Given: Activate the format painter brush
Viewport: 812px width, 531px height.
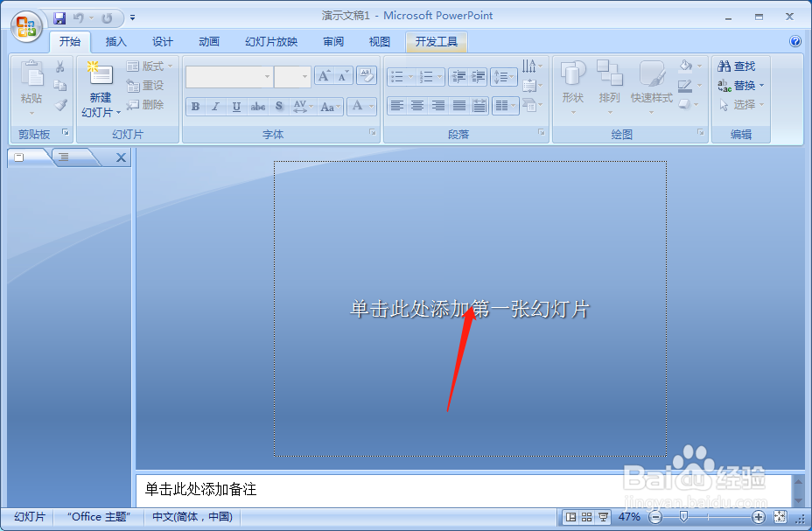Looking at the screenshot, I should [x=60, y=105].
